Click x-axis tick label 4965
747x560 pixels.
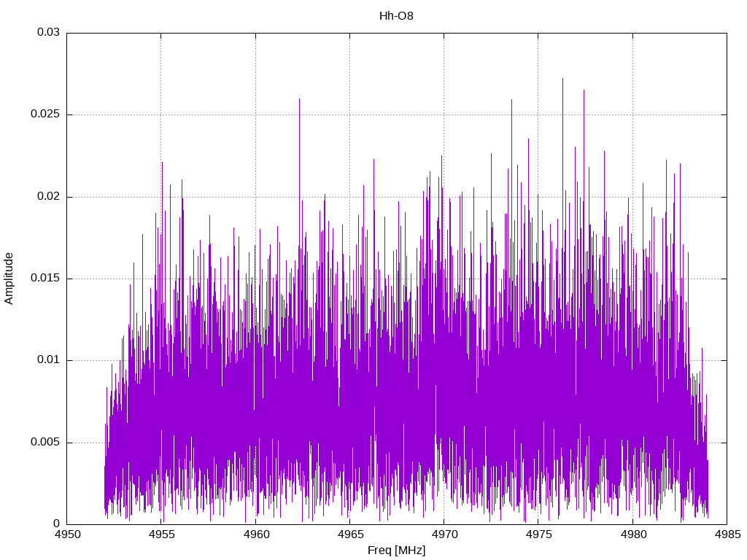click(350, 534)
